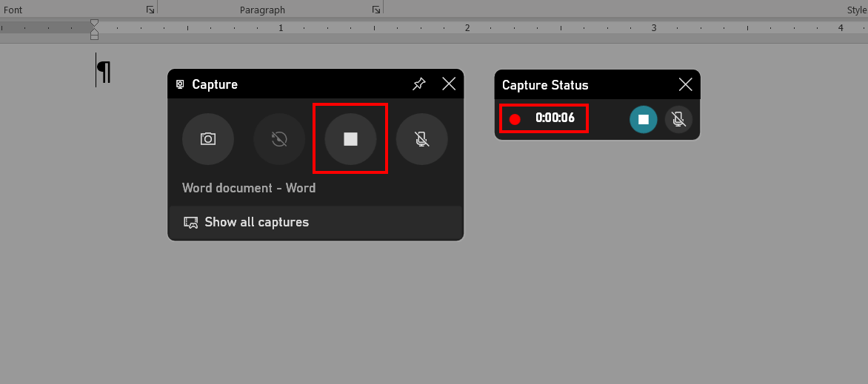This screenshot has width=868, height=384.
Task: Click the record last 30 seconds icon
Action: click(x=279, y=139)
